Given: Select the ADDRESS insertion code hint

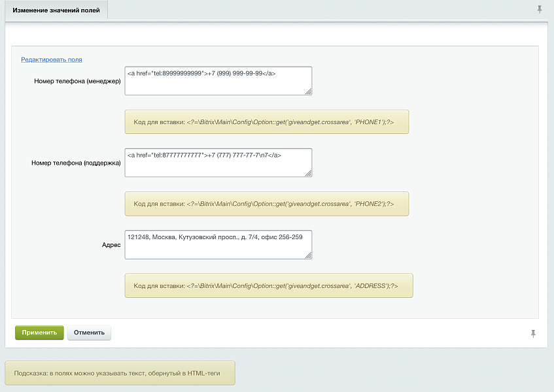Looking at the screenshot, I should pyautogui.click(x=268, y=286).
